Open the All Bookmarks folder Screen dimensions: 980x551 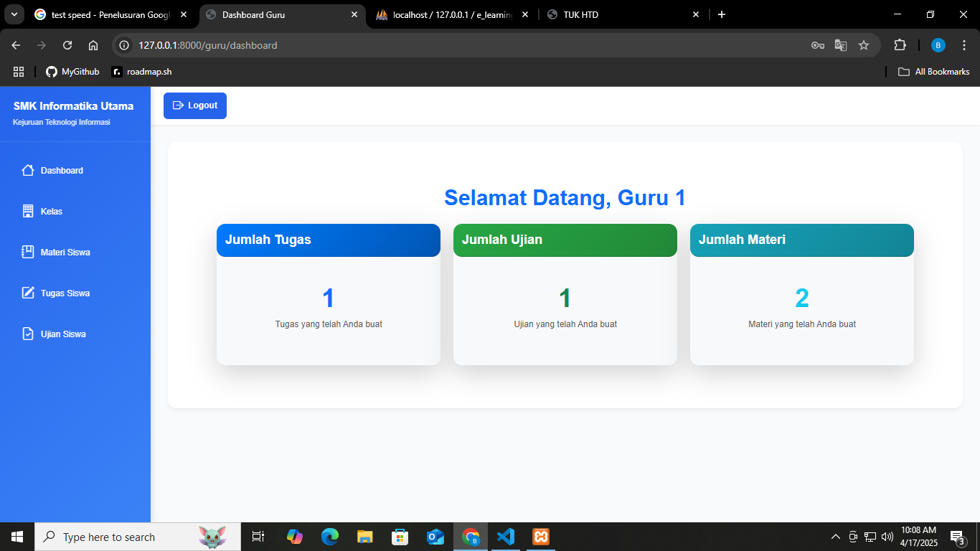tap(934, 72)
